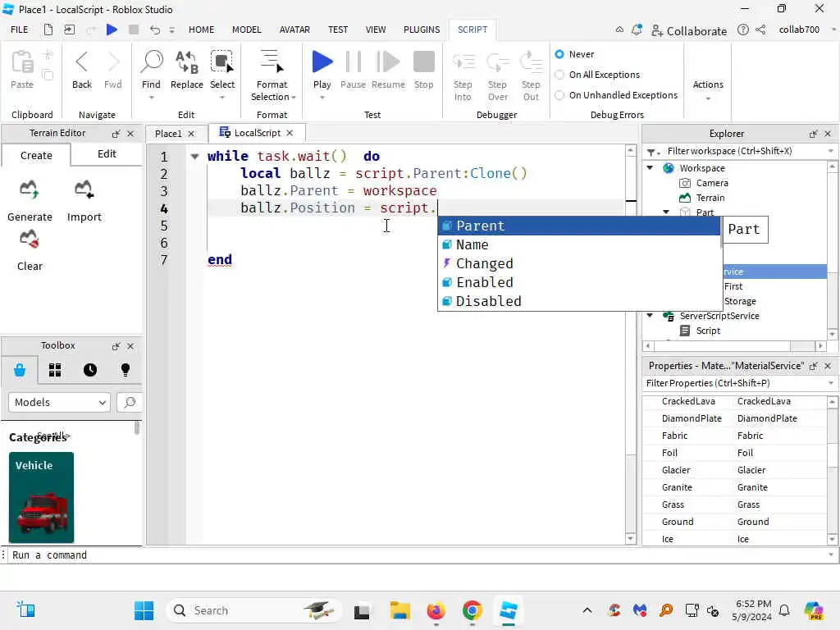Select On All Exceptions option
This screenshot has height=630, width=840.
559,75
